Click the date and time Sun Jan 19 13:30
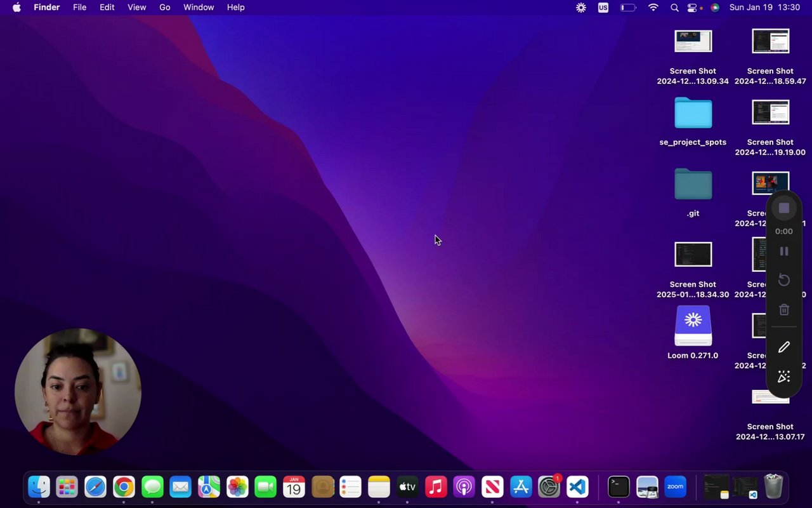 pyautogui.click(x=764, y=8)
